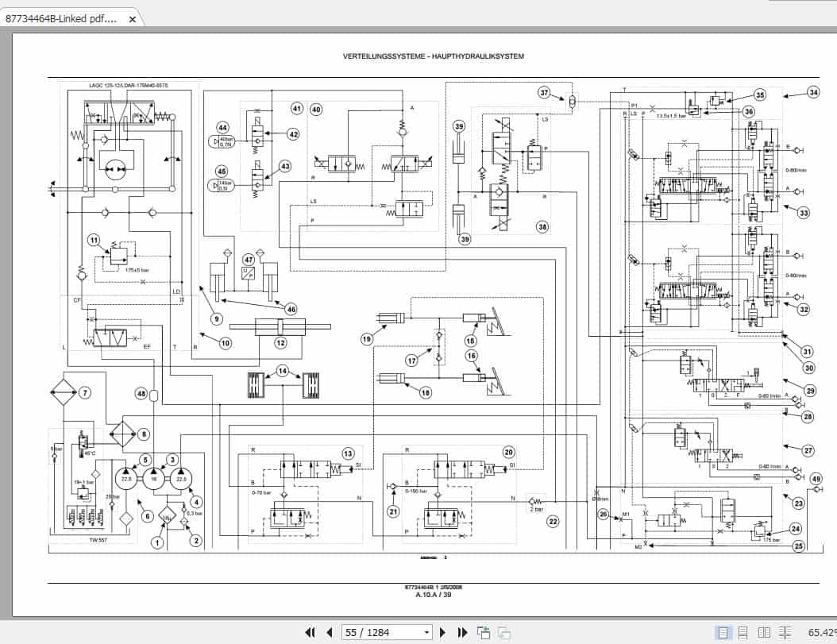Image resolution: width=837 pixels, height=644 pixels.
Task: Go to the previous page
Action: click(330, 632)
